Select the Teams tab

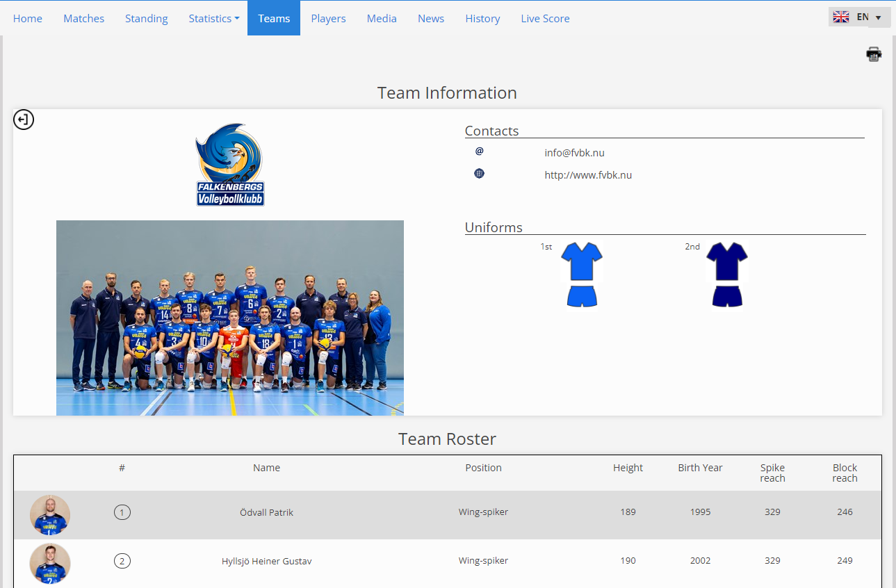[274, 19]
